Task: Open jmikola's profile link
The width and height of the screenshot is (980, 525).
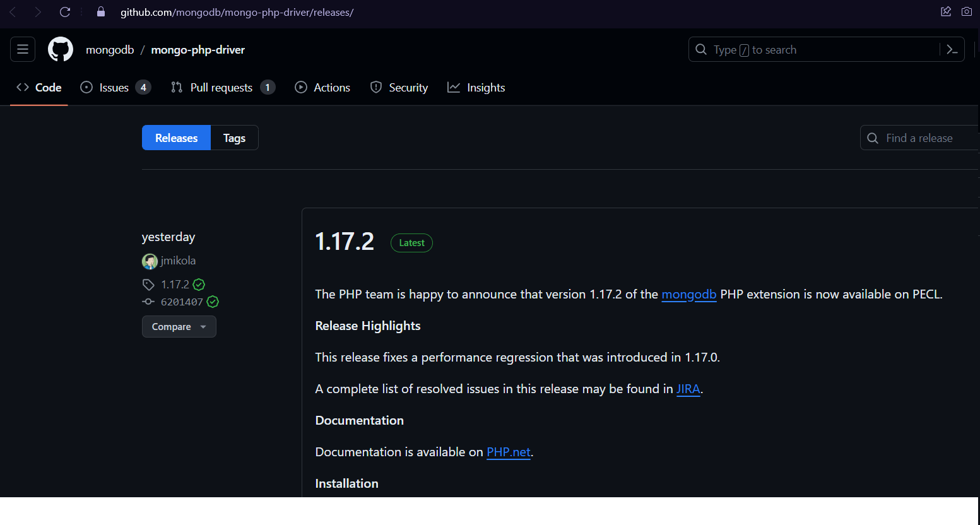Action: [x=178, y=261]
